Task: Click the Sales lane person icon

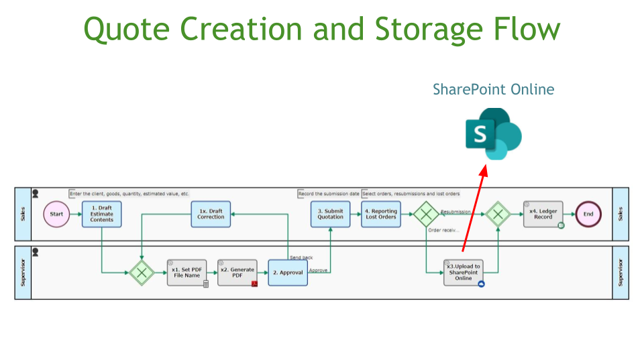Action: point(36,193)
